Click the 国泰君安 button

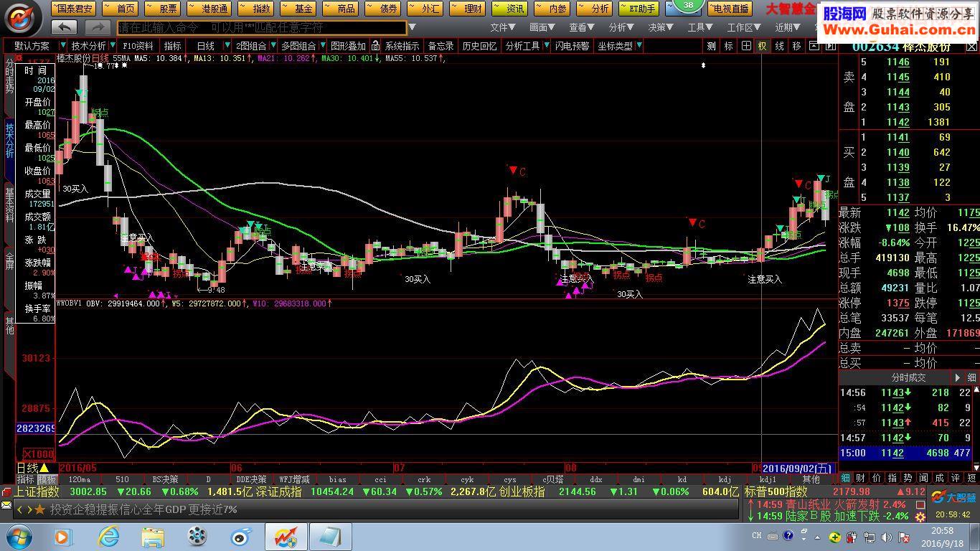click(73, 9)
